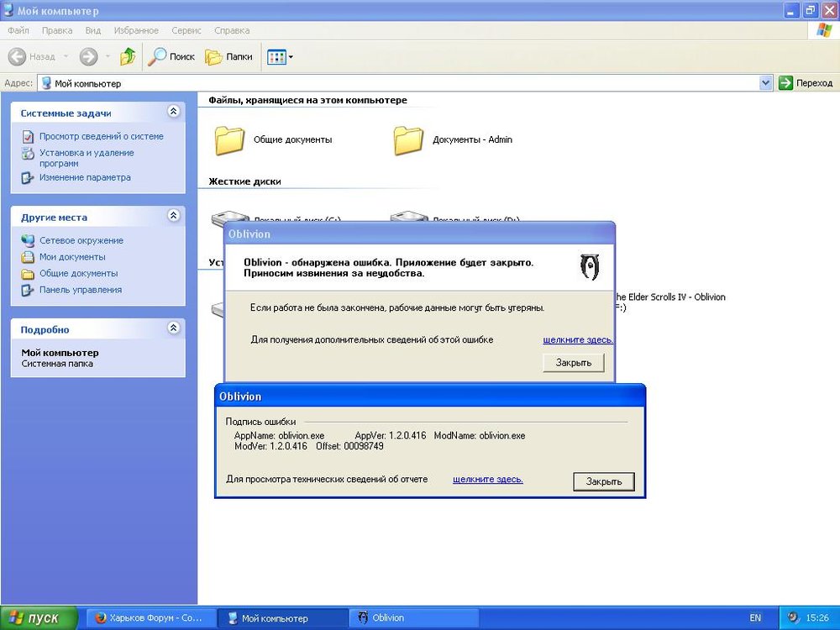840x630 pixels.
Task: Click the My Documents sidebar icon
Action: (x=28, y=257)
